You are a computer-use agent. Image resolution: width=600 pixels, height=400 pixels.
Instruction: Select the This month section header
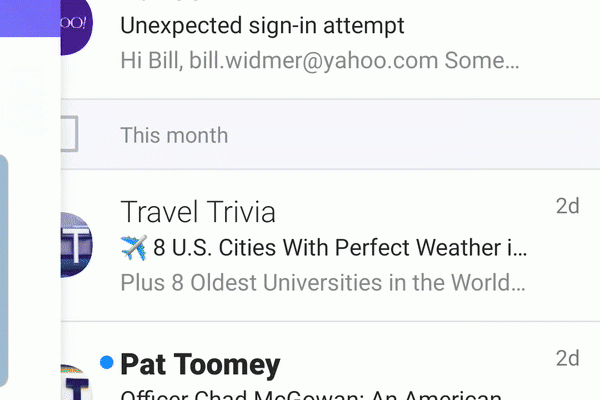(174, 135)
